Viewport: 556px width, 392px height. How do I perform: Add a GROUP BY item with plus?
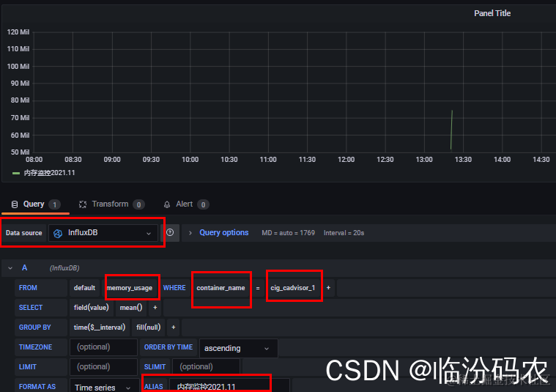pyautogui.click(x=174, y=328)
